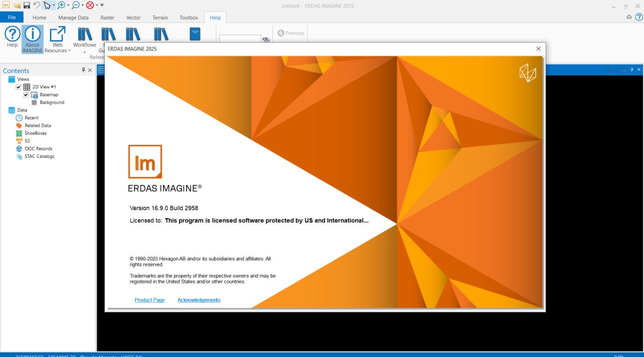Click the Recent clock icon
This screenshot has width=644, height=357.
point(19,118)
